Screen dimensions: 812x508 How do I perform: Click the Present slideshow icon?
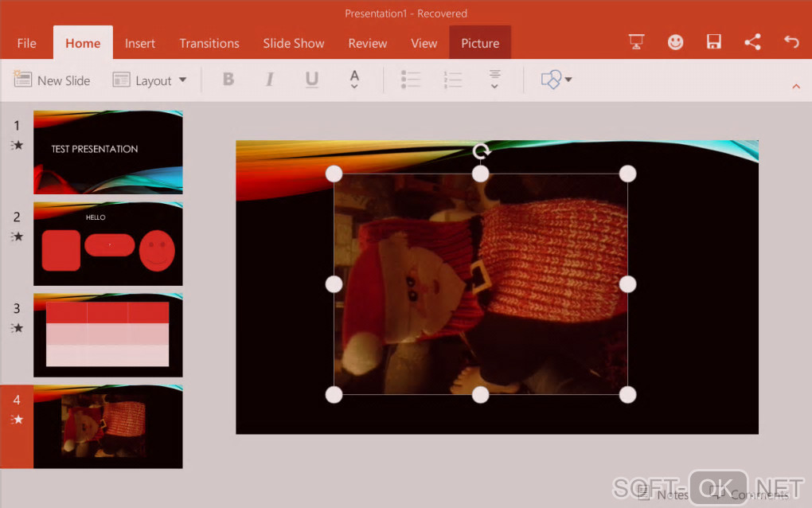click(x=636, y=42)
